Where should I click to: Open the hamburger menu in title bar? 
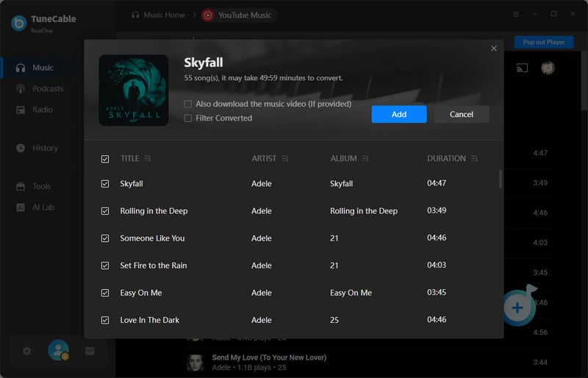pyautogui.click(x=516, y=14)
